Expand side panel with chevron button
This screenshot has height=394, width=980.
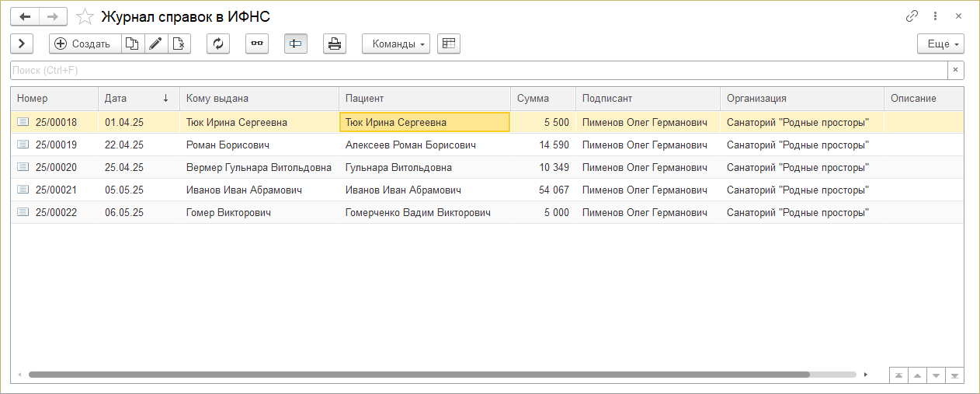(x=22, y=44)
